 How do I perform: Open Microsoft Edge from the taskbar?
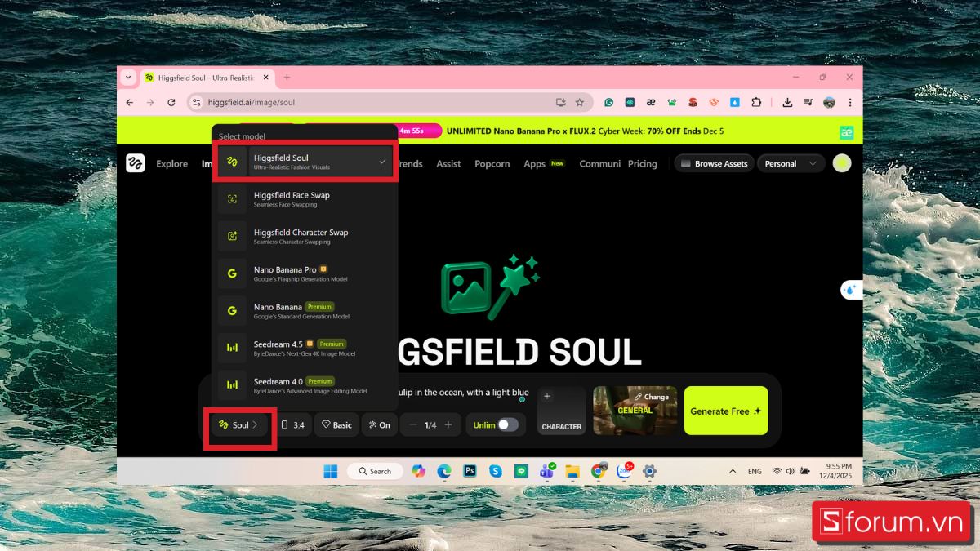tap(443, 471)
